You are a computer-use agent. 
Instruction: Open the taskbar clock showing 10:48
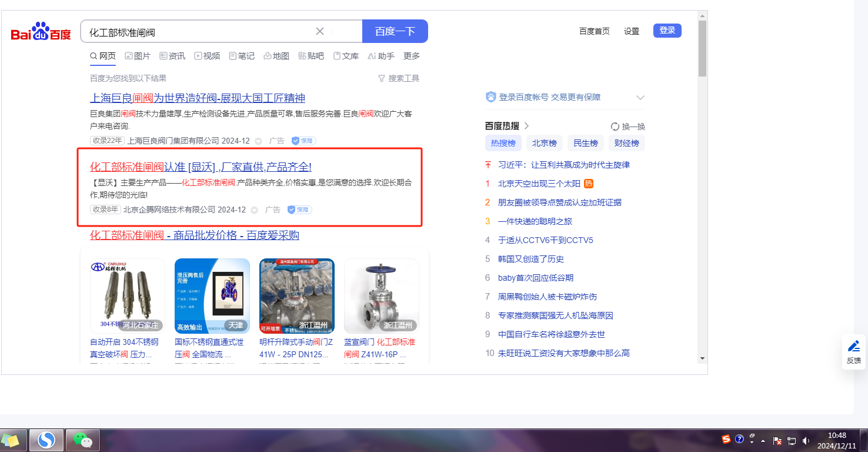tap(837, 440)
